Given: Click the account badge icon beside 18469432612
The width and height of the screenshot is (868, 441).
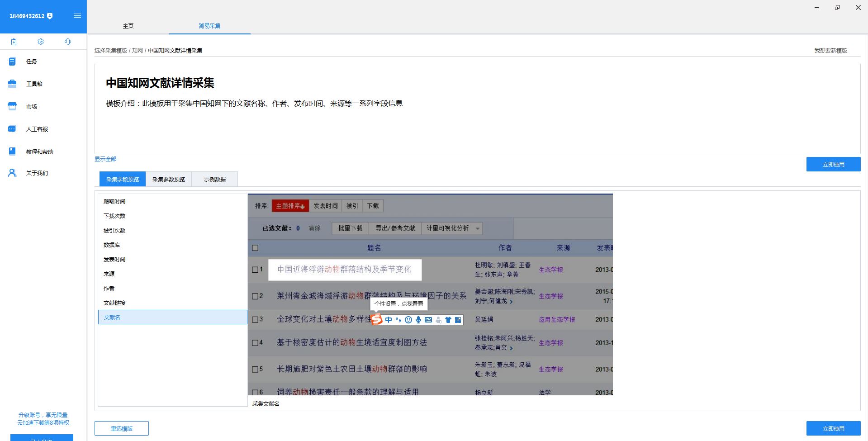Looking at the screenshot, I should [x=50, y=16].
